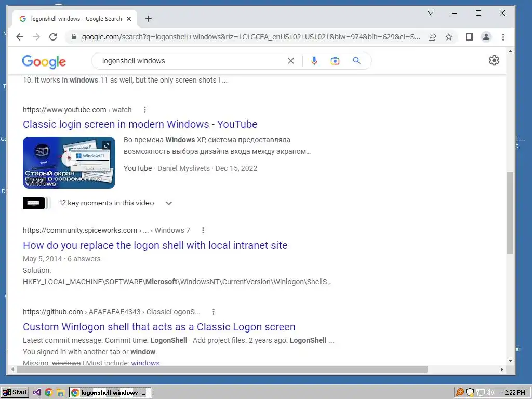This screenshot has width=532, height=399.
Task: Go back to the previous page
Action: [x=20, y=37]
